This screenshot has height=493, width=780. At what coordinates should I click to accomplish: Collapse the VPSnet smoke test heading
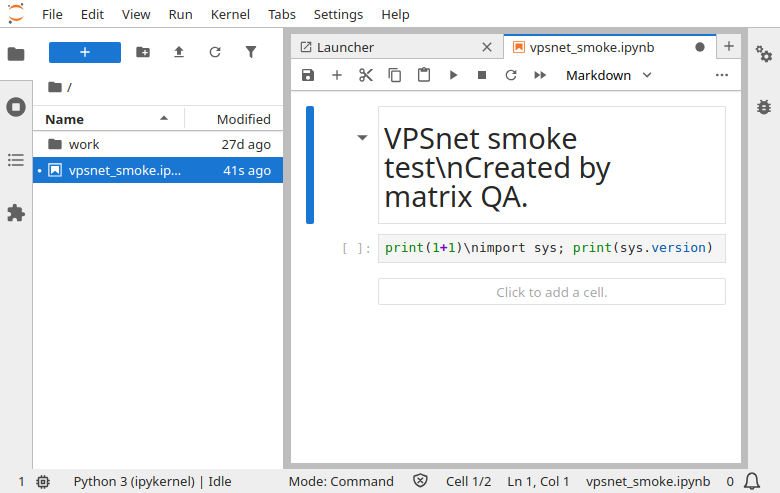pyautogui.click(x=362, y=138)
